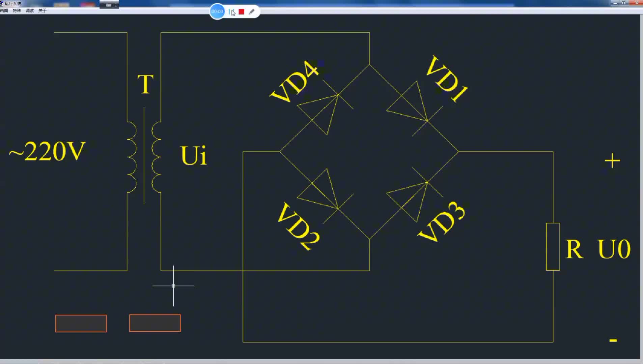Screen dimensions: 643x364
Task: Click the 运行系统 window app icon
Action: [x=2, y=3]
